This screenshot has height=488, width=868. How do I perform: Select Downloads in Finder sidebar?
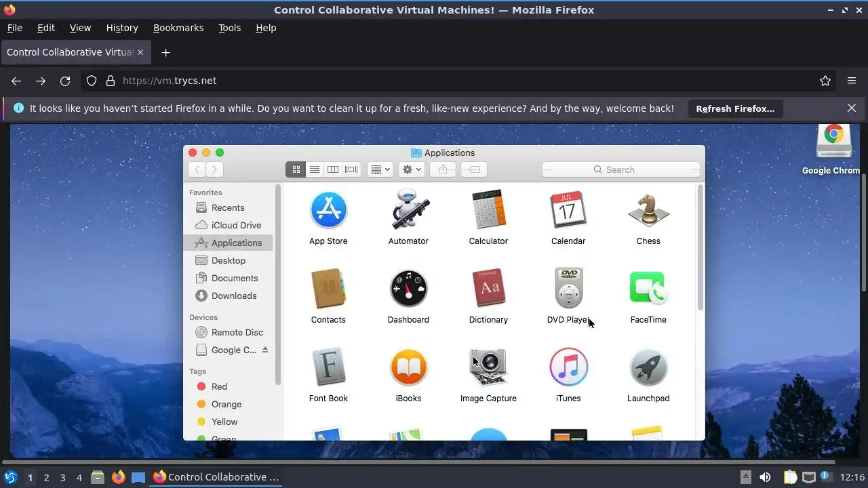(228, 296)
